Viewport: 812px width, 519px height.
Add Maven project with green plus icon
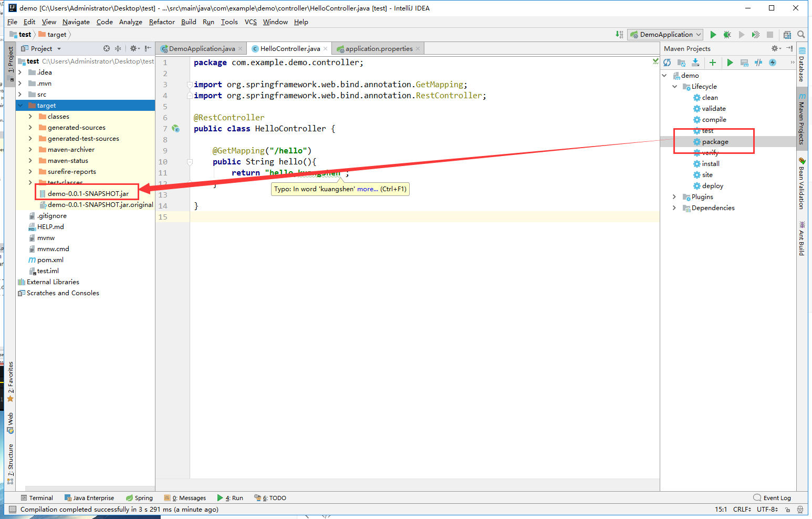coord(713,63)
